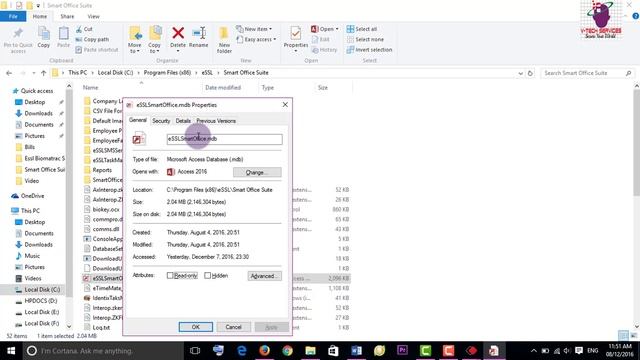Click Cancel in properties dialog

click(x=233, y=327)
